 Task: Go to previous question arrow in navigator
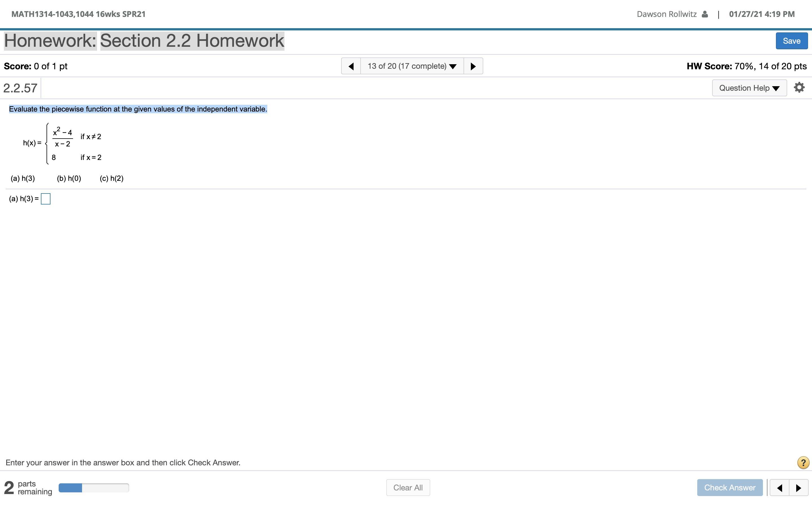[x=351, y=66]
